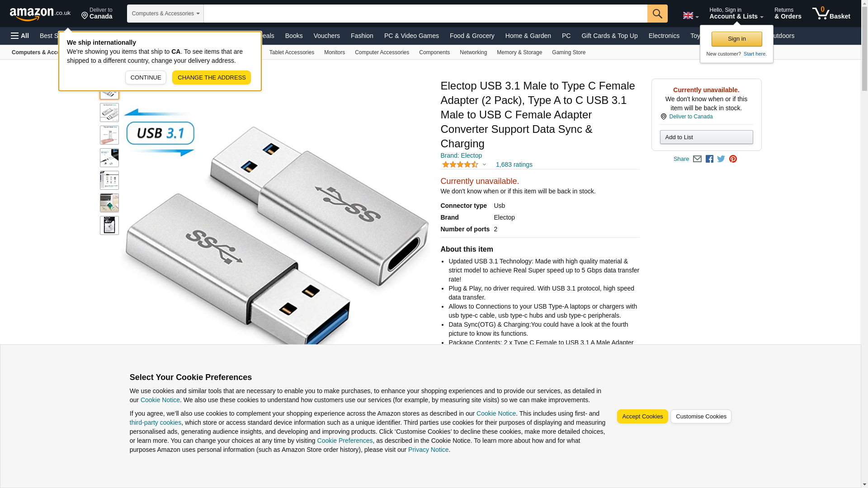Click the Accept Cookies button

pyautogui.click(x=642, y=417)
